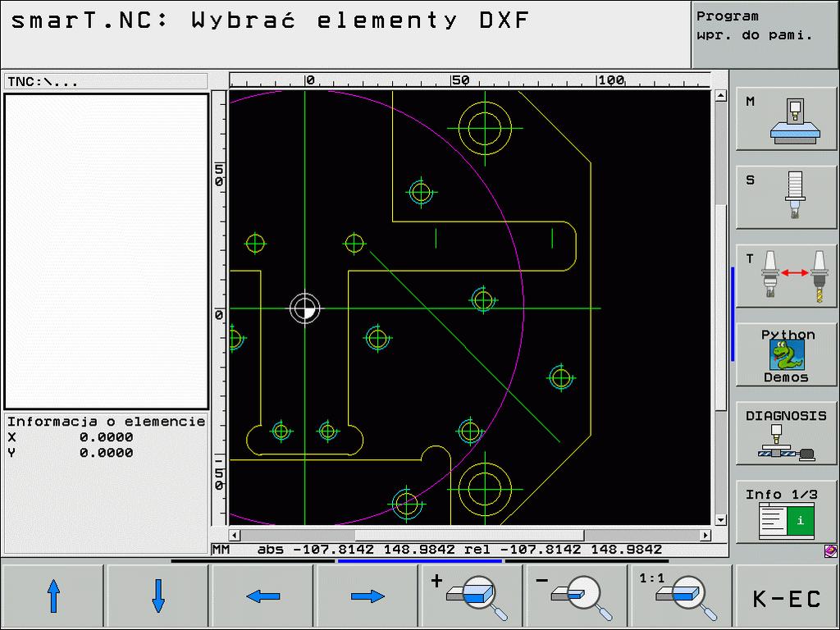Click the vertical scrollbar thumb

pyautogui.click(x=721, y=307)
